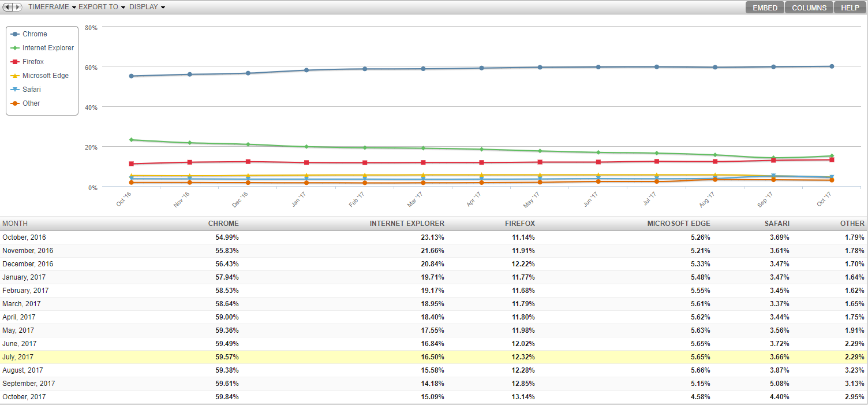The height and width of the screenshot is (405, 868).
Task: Click the Firefox red square legend marker
Action: pyautogui.click(x=15, y=62)
